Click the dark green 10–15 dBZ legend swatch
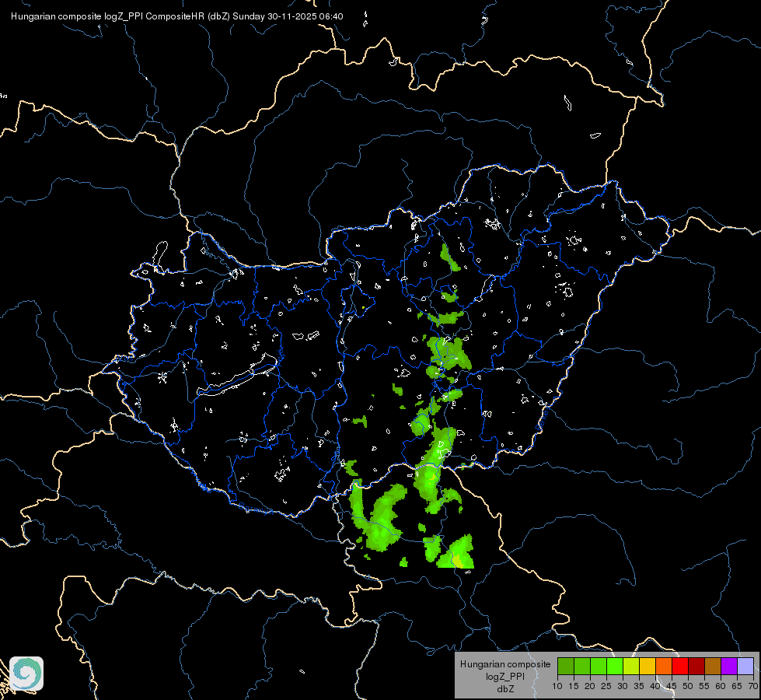This screenshot has width=761, height=700. tap(566, 666)
